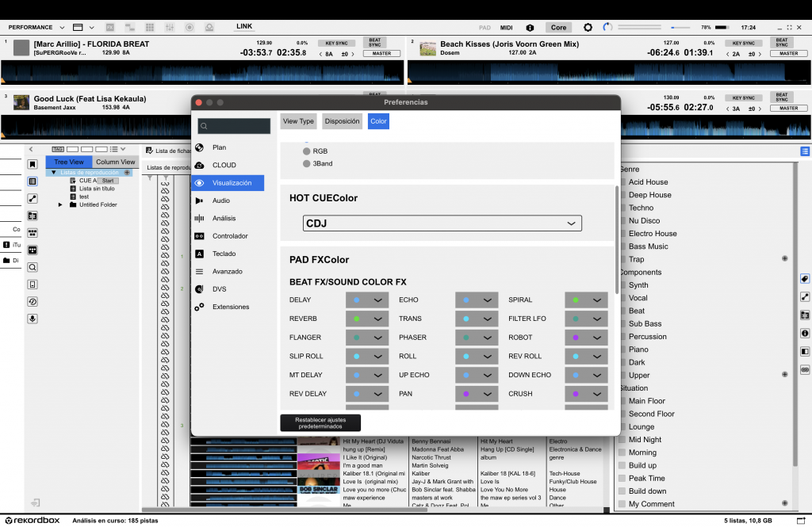The height and width of the screenshot is (527, 812).
Task: Select the playlist icon in left sidebar
Action: pos(33,181)
